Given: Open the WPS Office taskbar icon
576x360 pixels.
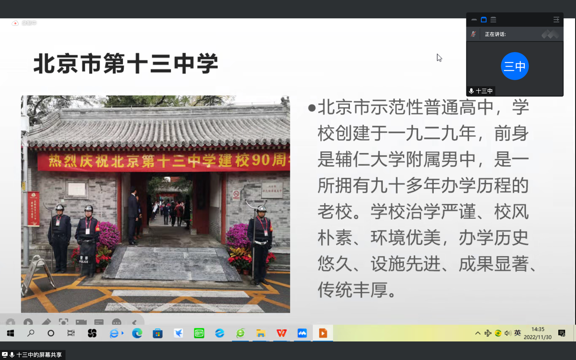Looking at the screenshot, I should click(281, 333).
